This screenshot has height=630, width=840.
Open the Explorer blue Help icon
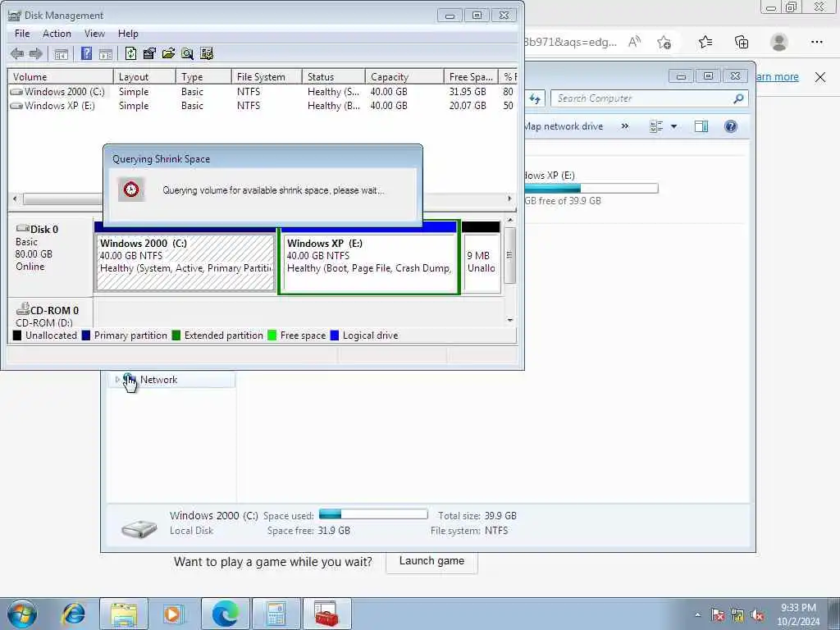click(731, 126)
